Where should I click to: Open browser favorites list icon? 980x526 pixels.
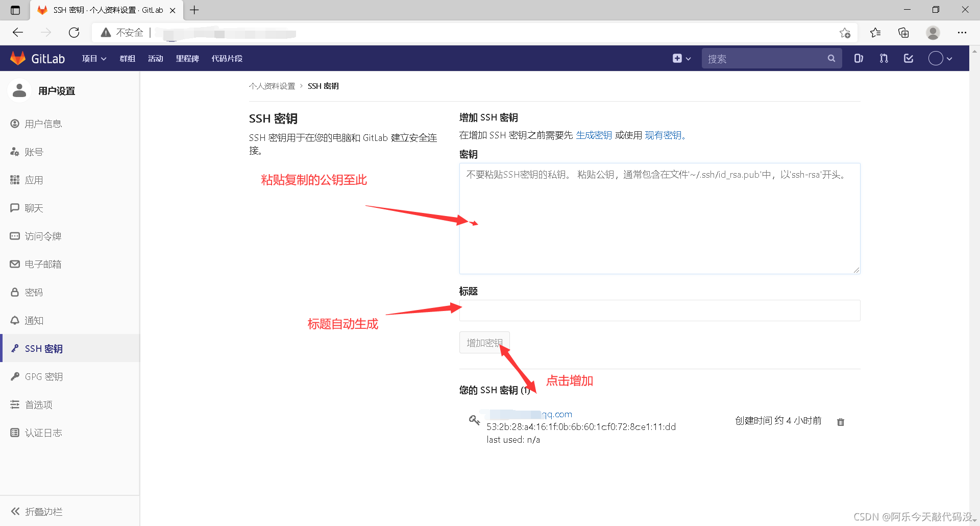point(875,33)
